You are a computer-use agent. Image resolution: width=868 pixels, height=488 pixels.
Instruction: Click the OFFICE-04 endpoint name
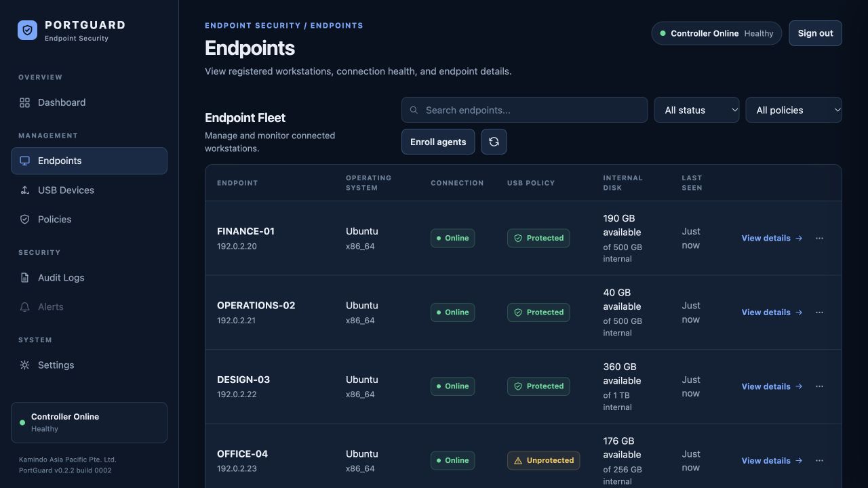242,454
